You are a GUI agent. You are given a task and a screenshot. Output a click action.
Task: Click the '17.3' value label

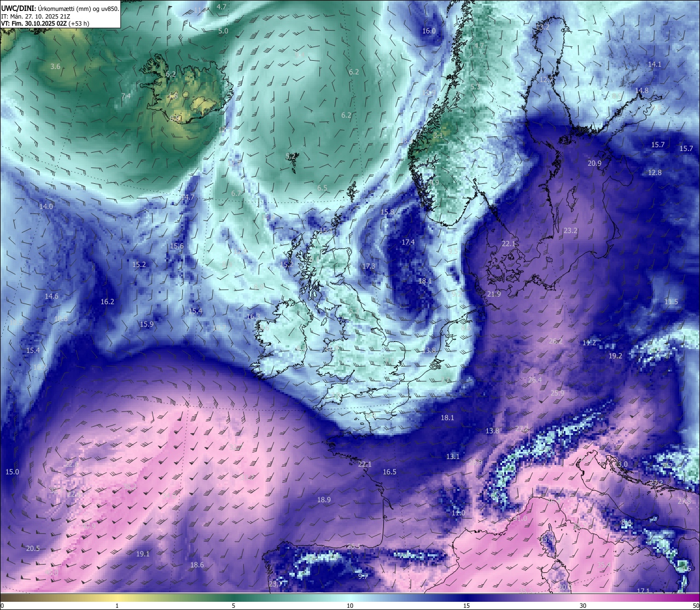[369, 266]
